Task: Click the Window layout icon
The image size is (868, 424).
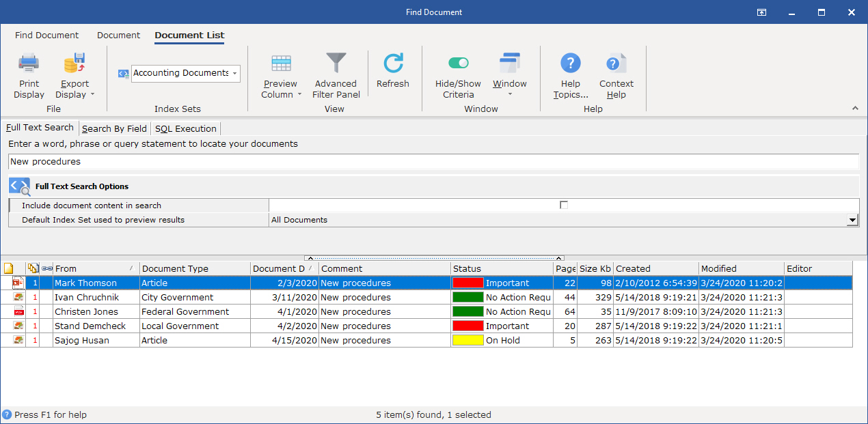Action: pos(510,63)
